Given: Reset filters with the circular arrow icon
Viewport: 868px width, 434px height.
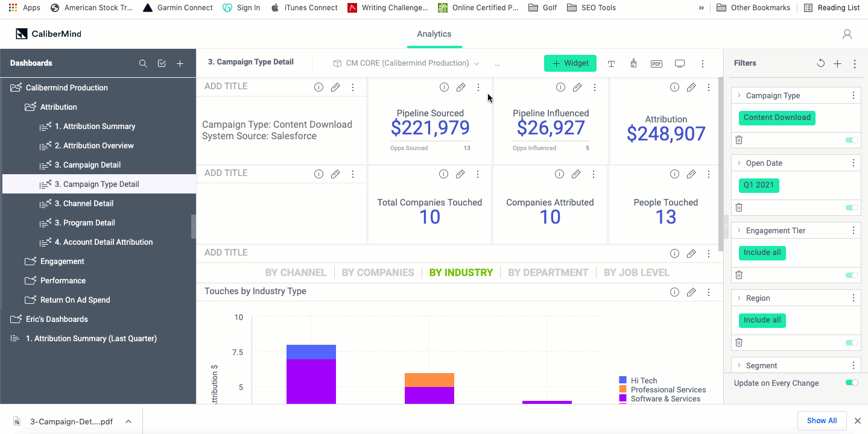Looking at the screenshot, I should pos(820,63).
